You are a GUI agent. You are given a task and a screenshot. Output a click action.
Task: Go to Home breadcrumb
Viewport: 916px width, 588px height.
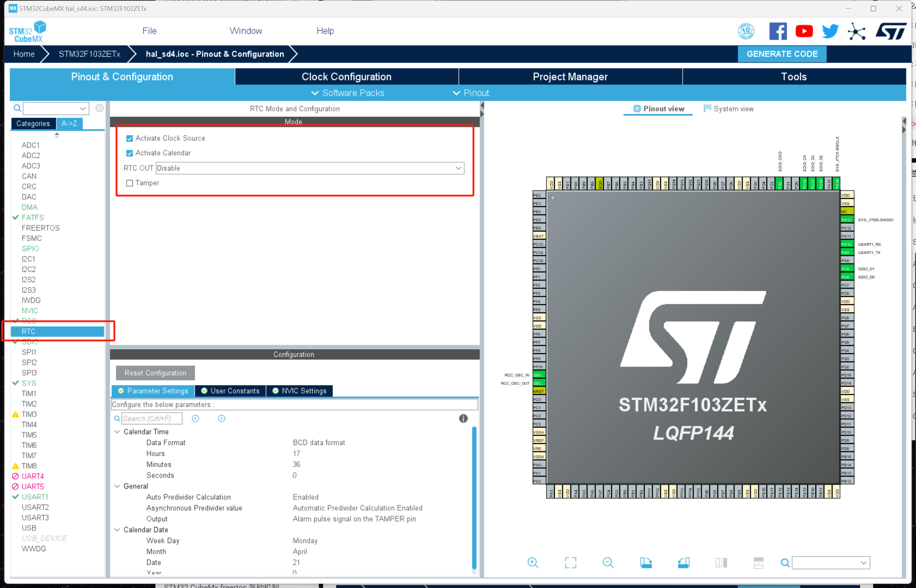[x=24, y=54]
